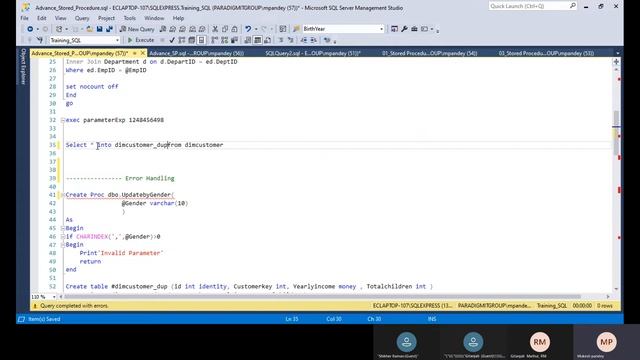Open the Properties Window icon
Screen dimensions: 640x360
pyautogui.click(x=394, y=29)
